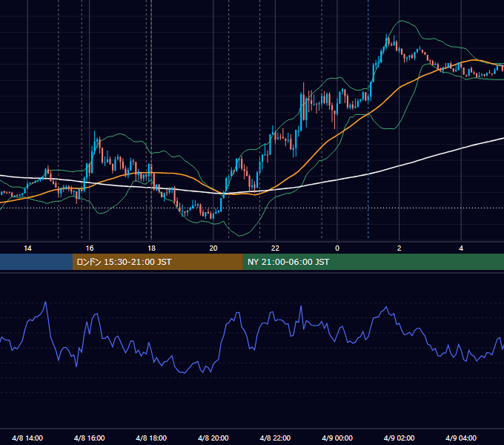This screenshot has height=445, width=504.
Task: Click the blue session bar before London
Action: pos(36,262)
